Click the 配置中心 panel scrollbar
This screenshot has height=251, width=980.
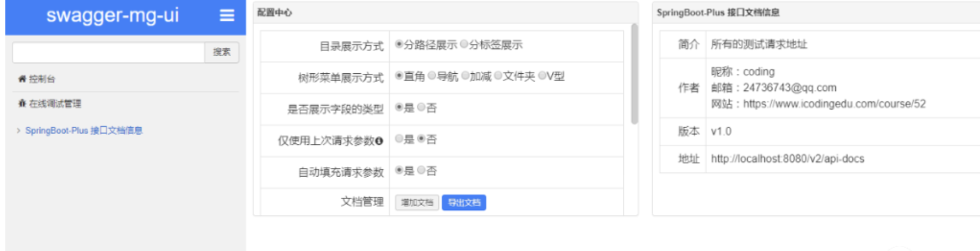(634, 74)
